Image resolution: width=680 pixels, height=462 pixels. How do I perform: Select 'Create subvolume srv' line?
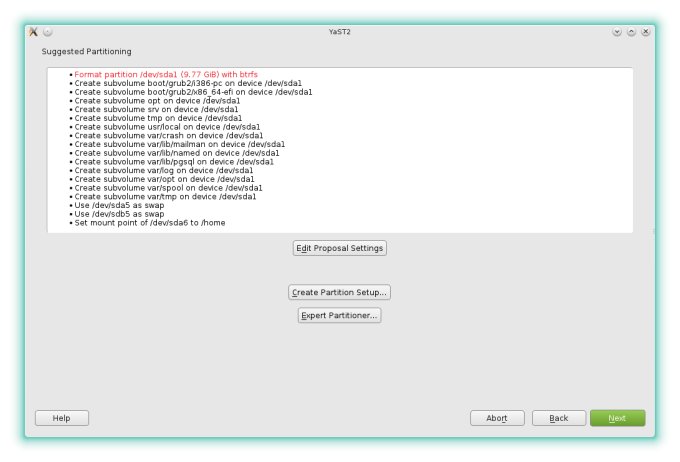pos(156,109)
